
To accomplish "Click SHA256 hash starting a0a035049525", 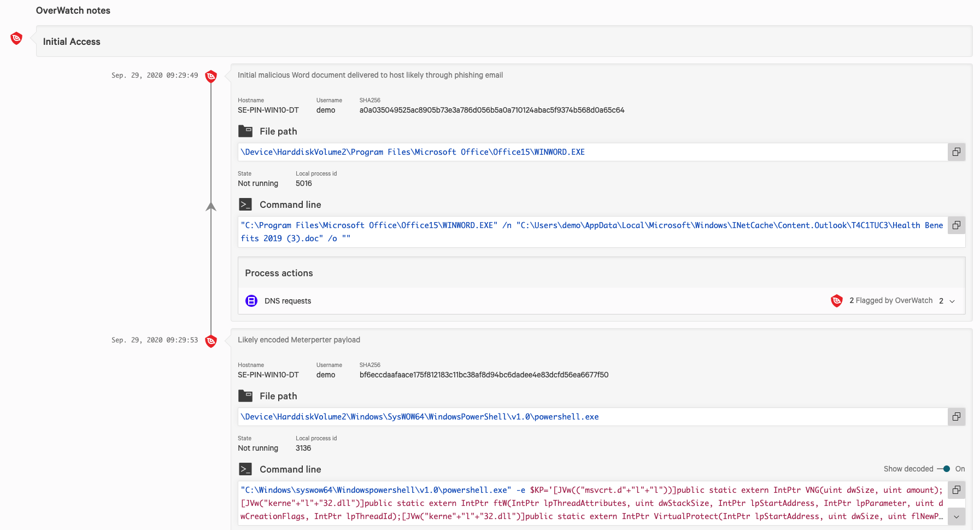I will pos(492,110).
